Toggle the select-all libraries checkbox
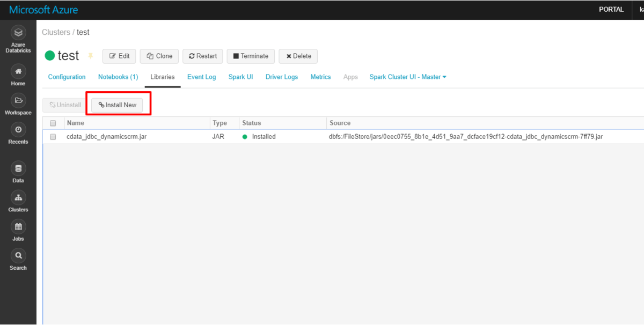 pos(53,123)
